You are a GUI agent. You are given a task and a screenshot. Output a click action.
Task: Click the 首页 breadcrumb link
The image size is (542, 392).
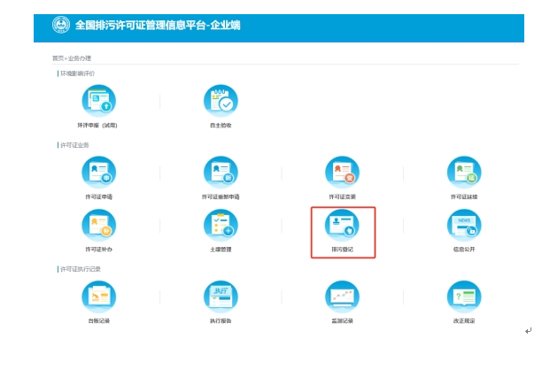58,58
